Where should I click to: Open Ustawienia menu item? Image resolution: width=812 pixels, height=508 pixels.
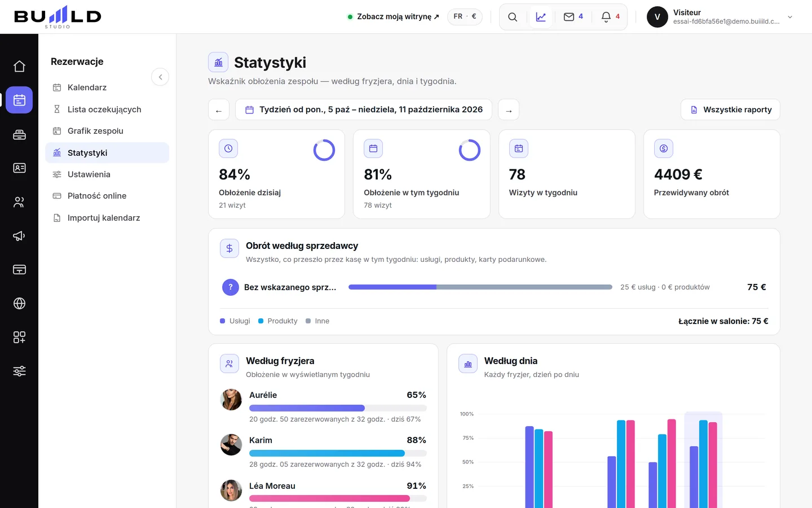[107, 174]
